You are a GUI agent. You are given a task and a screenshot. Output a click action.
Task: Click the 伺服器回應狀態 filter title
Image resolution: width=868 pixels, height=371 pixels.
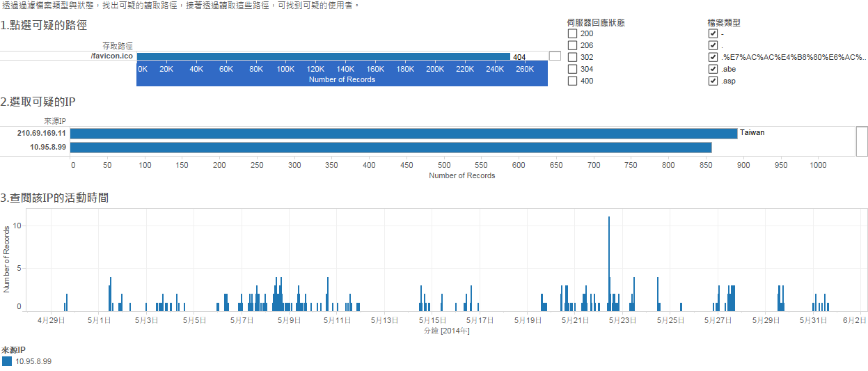[x=596, y=22]
